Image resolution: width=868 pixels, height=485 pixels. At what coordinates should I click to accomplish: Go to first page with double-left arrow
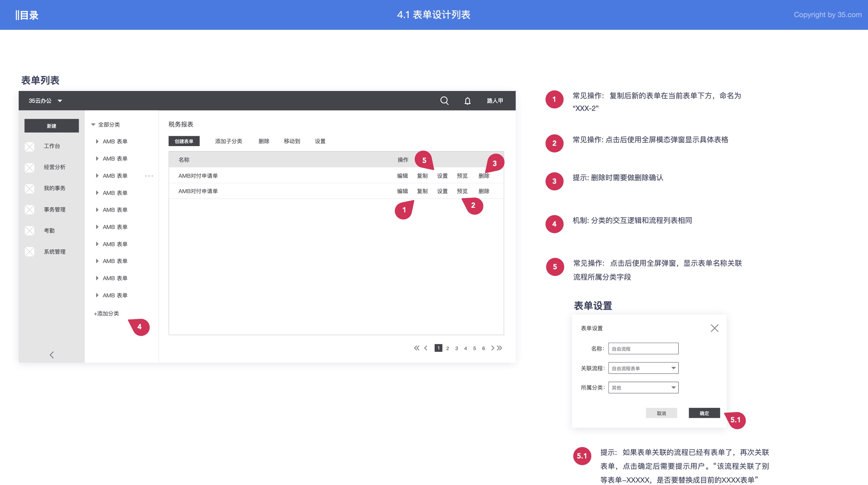pos(417,348)
